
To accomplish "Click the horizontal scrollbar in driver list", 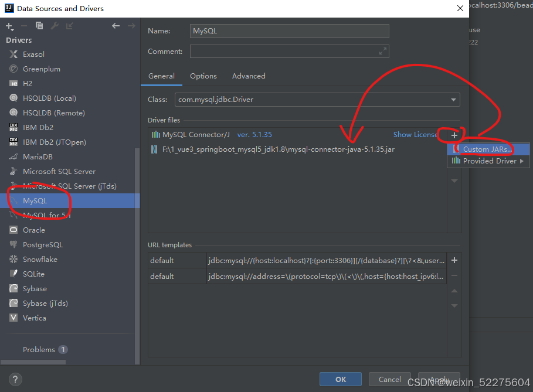I will (33, 362).
